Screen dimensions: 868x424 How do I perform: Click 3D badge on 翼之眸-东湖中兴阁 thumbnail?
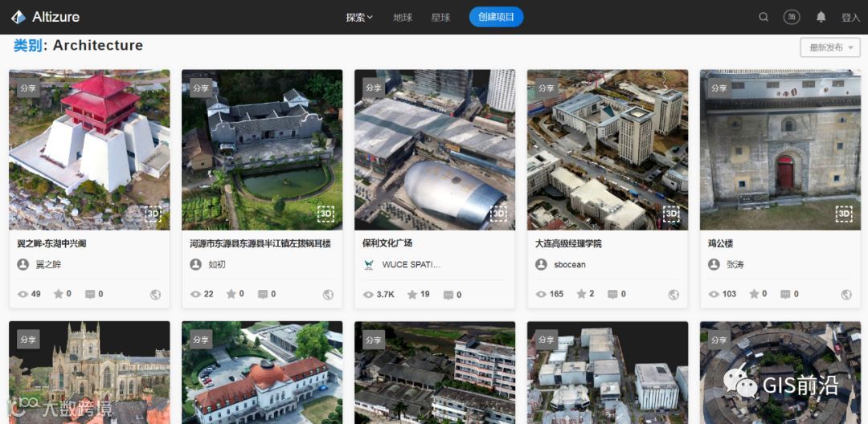[x=153, y=214]
